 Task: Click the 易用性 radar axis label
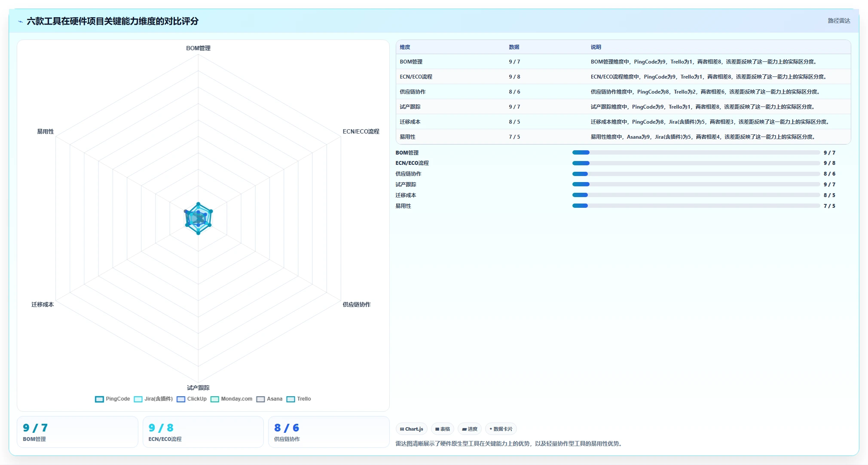coord(46,131)
